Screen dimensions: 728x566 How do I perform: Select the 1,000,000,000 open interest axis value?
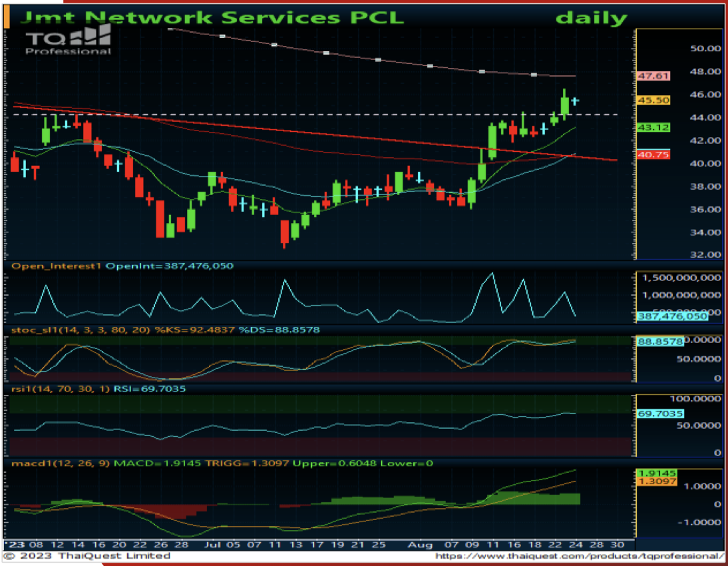click(681, 295)
